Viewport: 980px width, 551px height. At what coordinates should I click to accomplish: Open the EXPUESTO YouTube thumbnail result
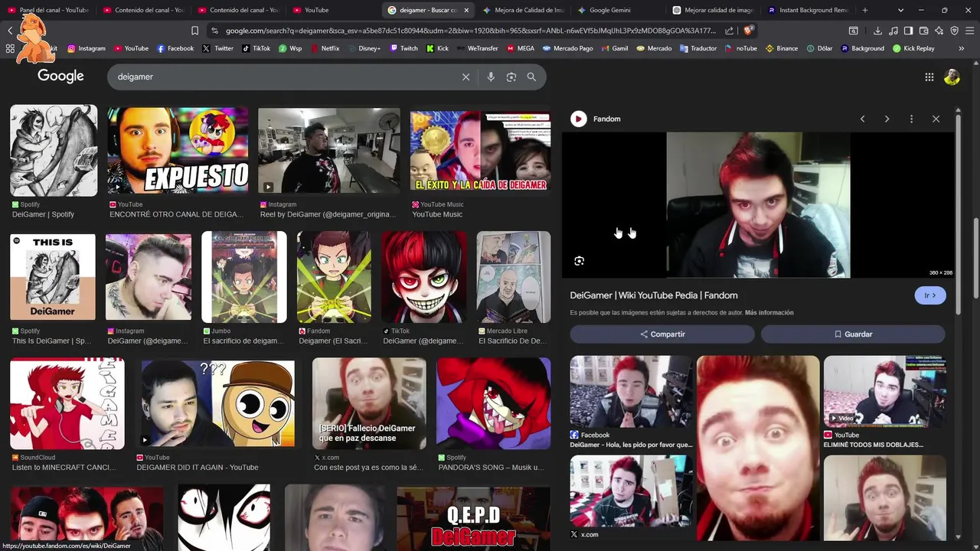[x=178, y=151]
